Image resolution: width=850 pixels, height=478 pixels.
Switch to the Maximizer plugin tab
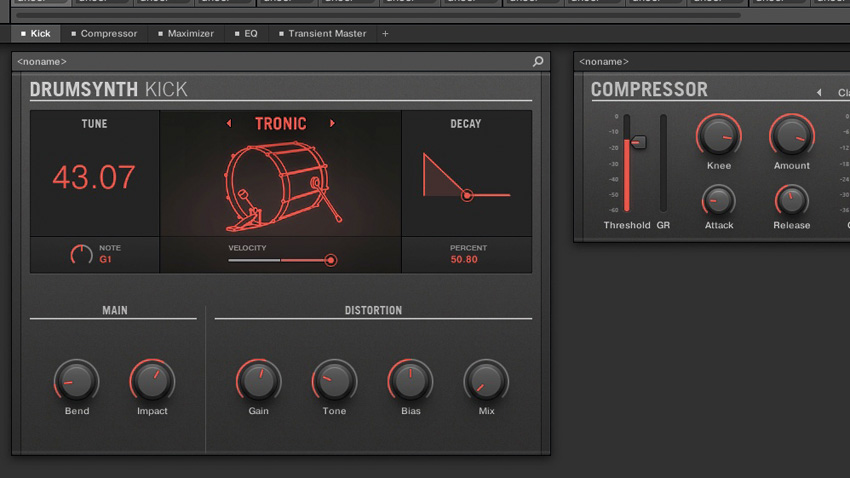pyautogui.click(x=186, y=34)
